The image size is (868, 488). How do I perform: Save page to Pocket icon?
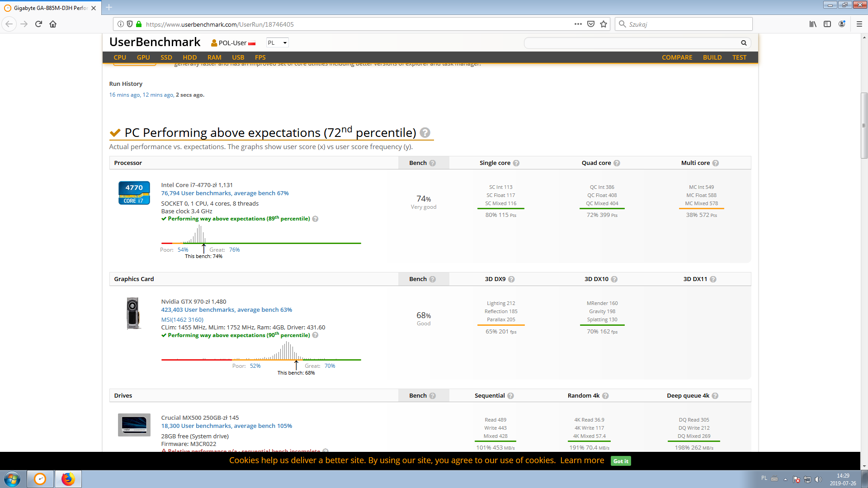(x=591, y=24)
